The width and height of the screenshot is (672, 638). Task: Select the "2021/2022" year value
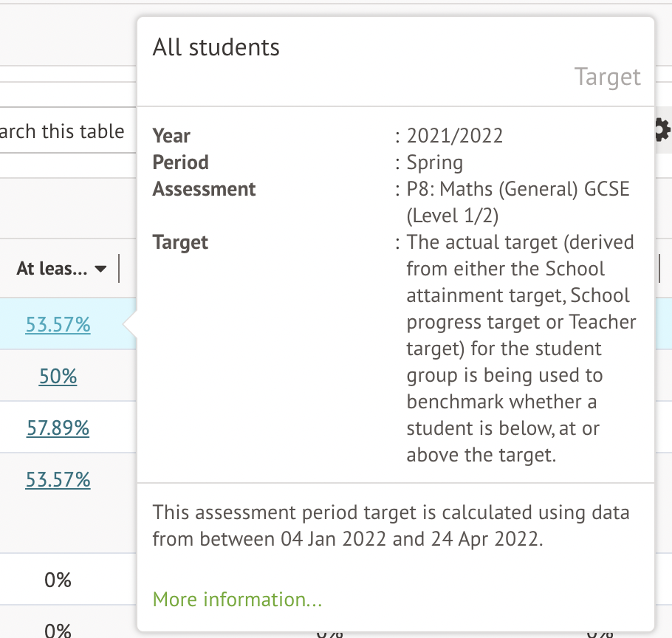[454, 136]
